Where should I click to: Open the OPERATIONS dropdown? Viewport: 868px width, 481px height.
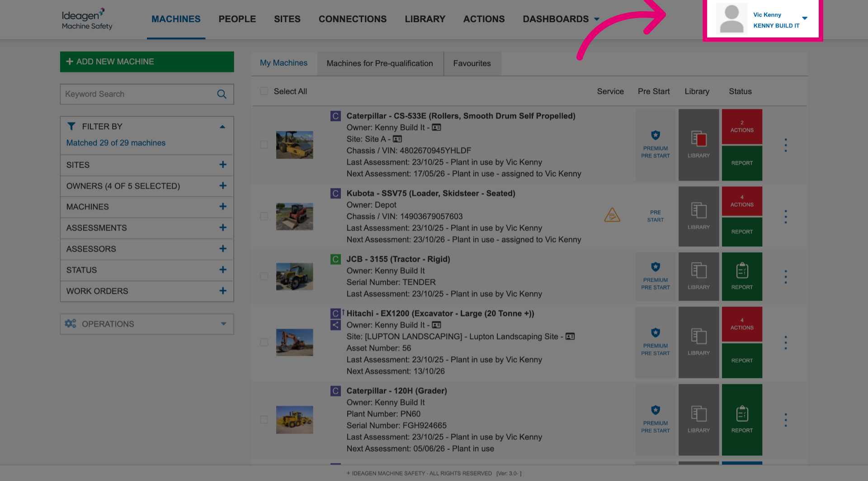(147, 324)
